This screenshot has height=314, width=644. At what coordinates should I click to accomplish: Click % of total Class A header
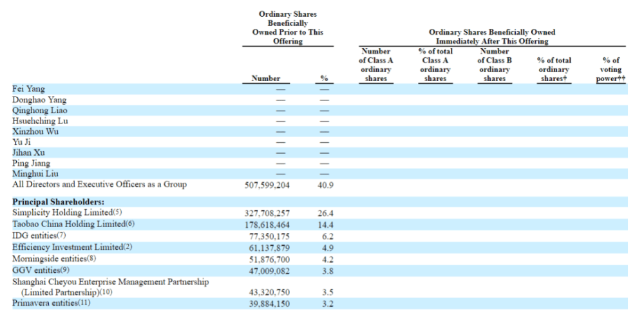click(435, 65)
